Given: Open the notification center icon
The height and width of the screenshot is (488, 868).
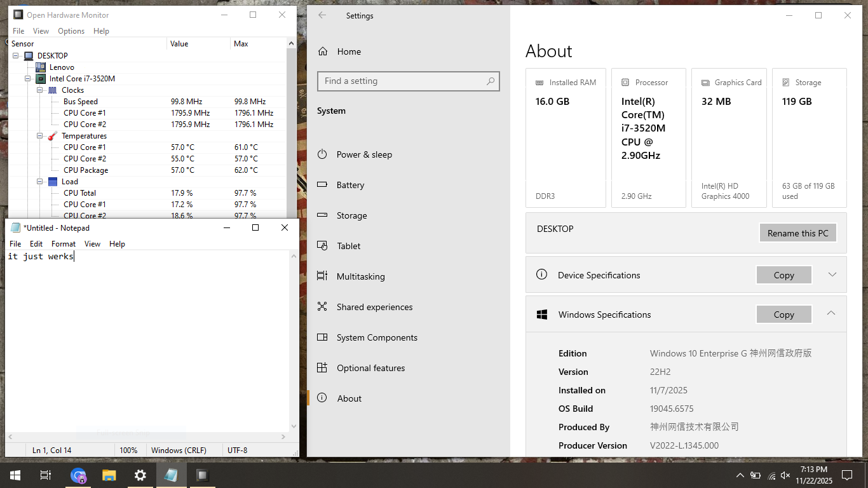Looking at the screenshot, I should pyautogui.click(x=846, y=475).
